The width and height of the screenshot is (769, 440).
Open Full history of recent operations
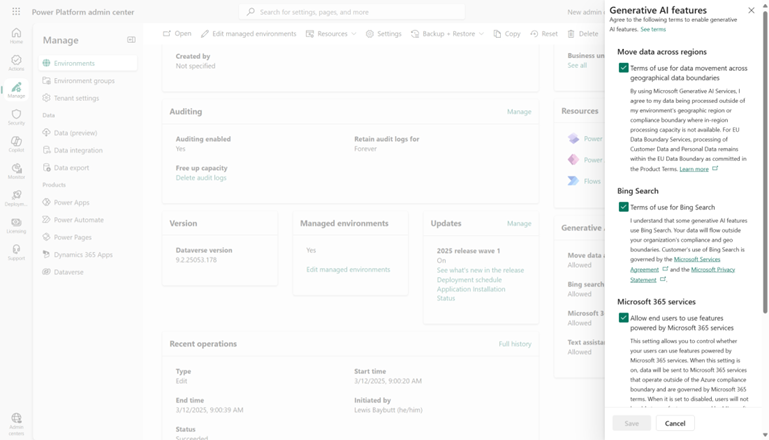[515, 344]
